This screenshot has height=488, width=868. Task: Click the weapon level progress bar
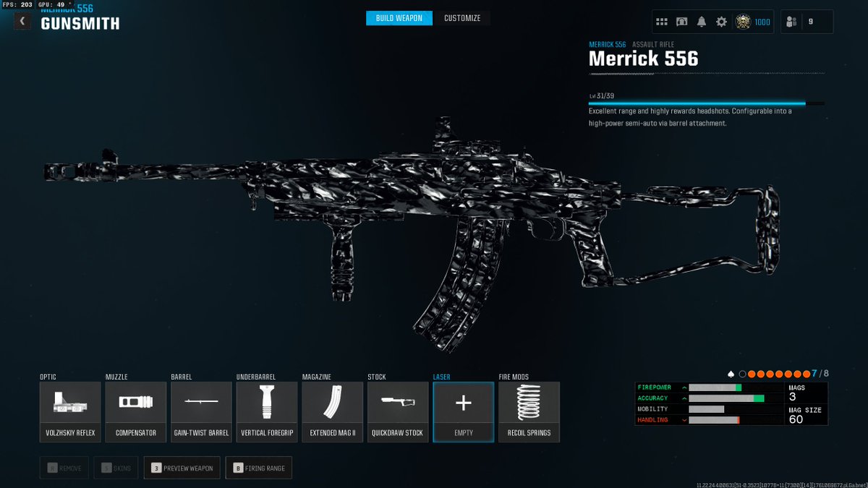(x=707, y=103)
